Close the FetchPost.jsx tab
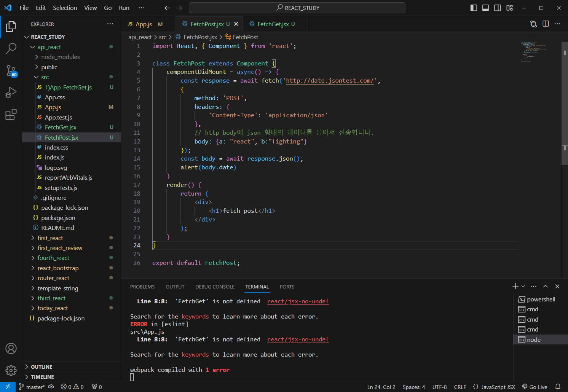The width and height of the screenshot is (568, 392). [236, 24]
